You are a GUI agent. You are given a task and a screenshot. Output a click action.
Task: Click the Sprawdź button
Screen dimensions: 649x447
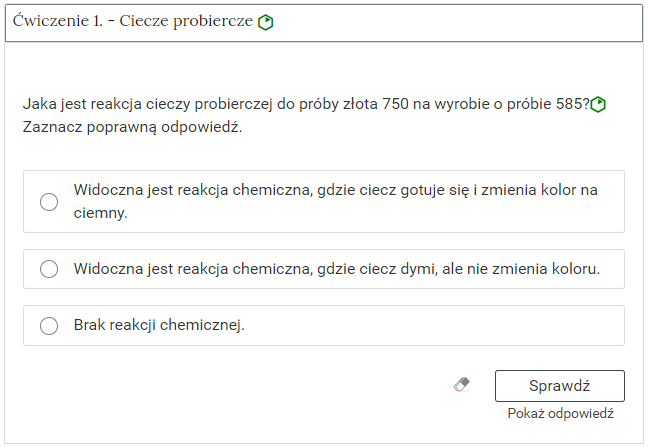pyautogui.click(x=560, y=386)
